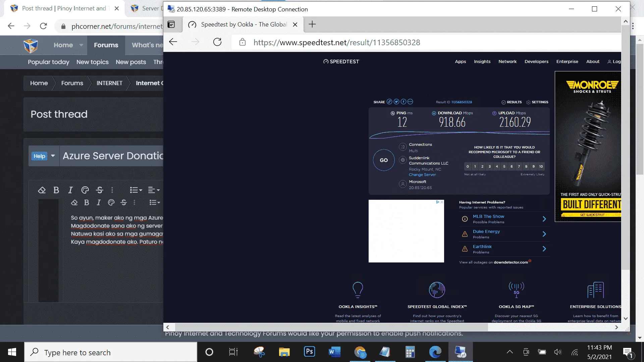Screen dimensions: 644x362
Task: Rate recommendation score 9
Action: coord(533,166)
